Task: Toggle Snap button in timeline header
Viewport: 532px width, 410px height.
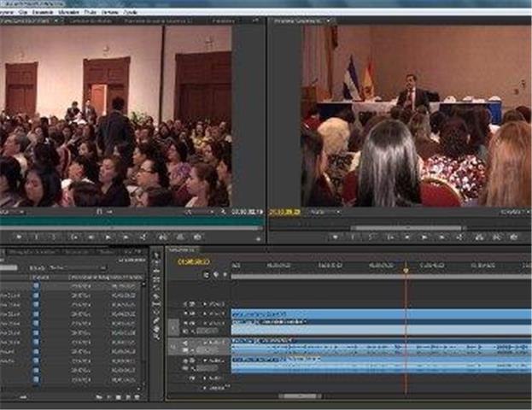Action: pyautogui.click(x=206, y=275)
